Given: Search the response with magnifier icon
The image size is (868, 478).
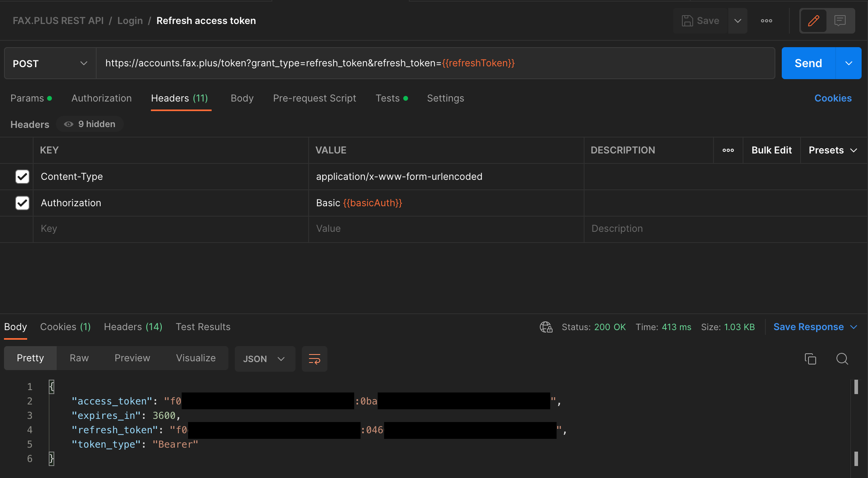Looking at the screenshot, I should coord(842,359).
